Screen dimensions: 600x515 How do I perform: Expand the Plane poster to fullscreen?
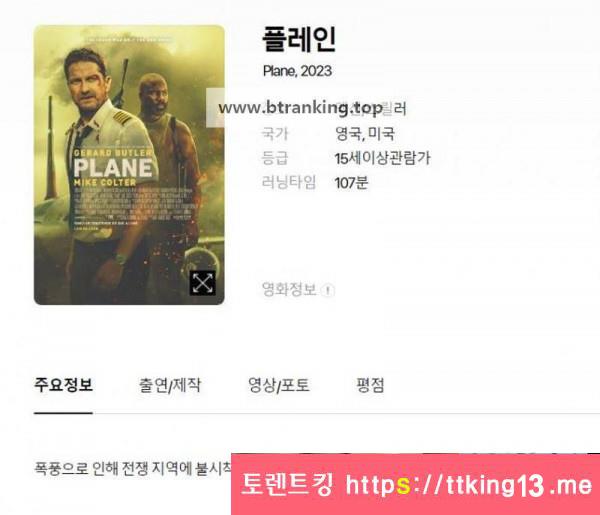tap(202, 283)
